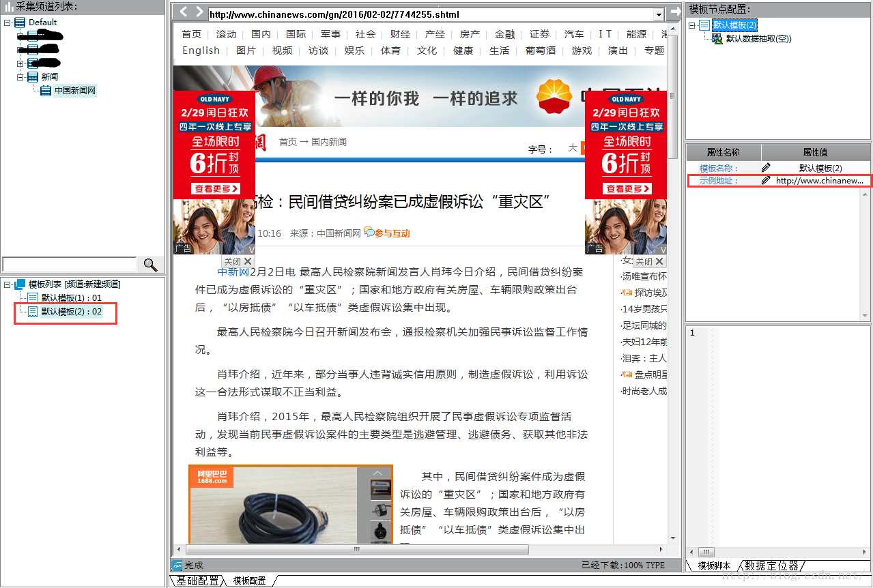Click the URL address field

point(431,14)
